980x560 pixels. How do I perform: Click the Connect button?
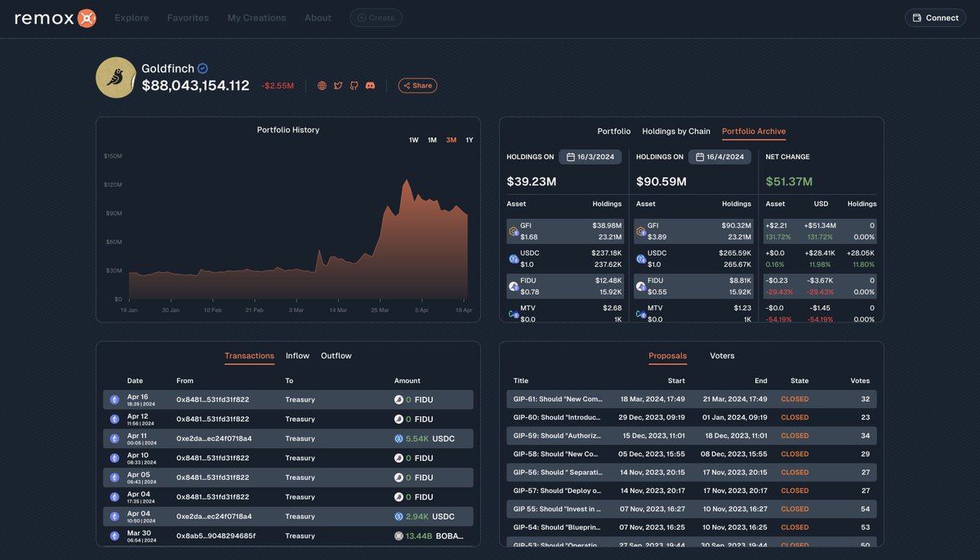coord(935,16)
